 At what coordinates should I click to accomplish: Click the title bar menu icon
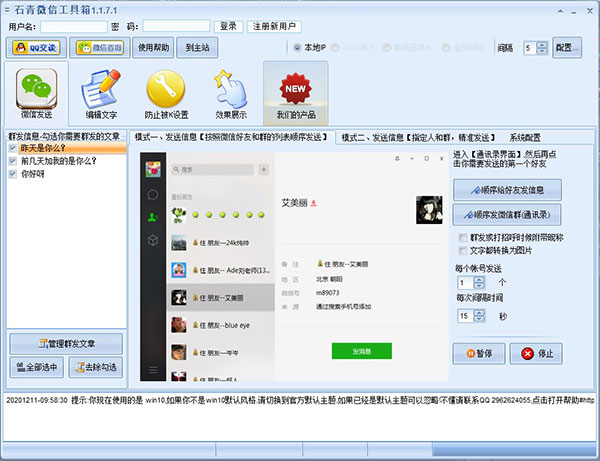[7, 10]
